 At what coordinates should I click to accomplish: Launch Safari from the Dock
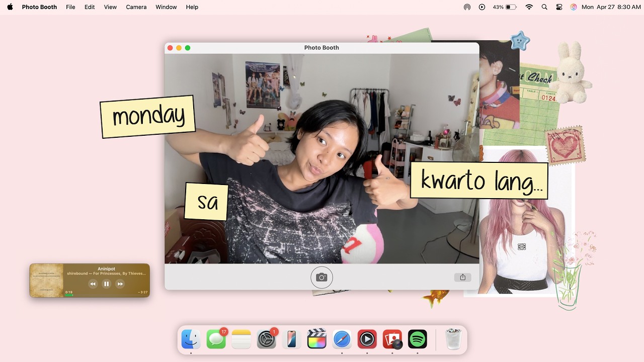tap(342, 339)
